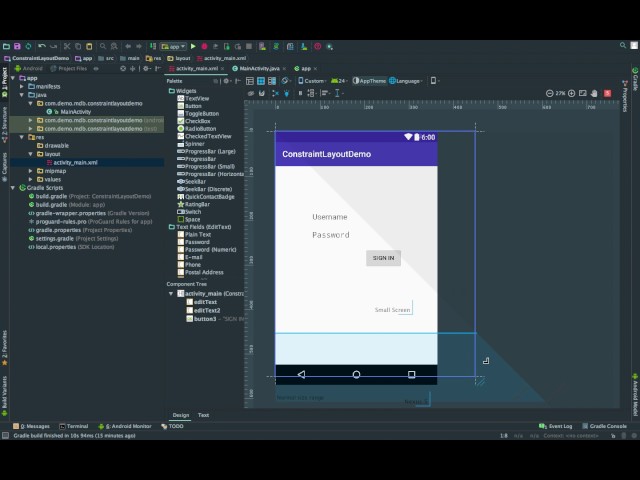Navigate back with the left arrow
The image size is (640, 480).
tap(128, 47)
